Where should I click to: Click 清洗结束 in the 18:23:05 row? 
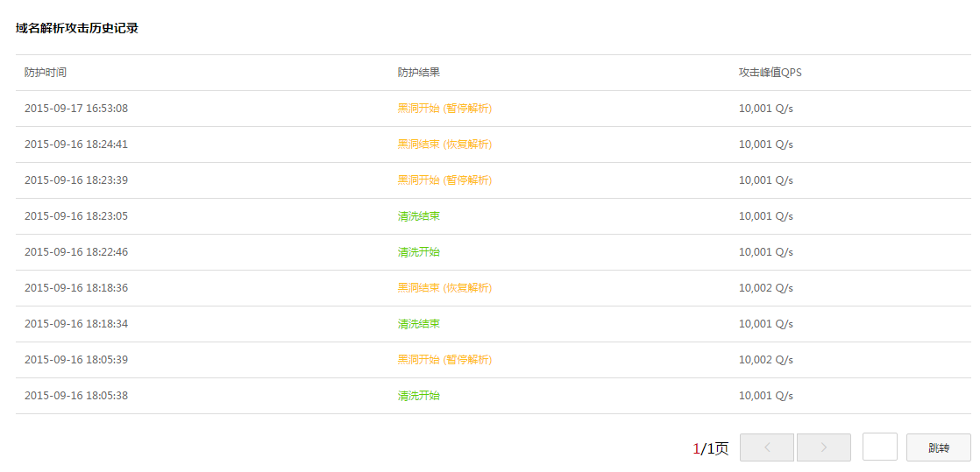[418, 216]
